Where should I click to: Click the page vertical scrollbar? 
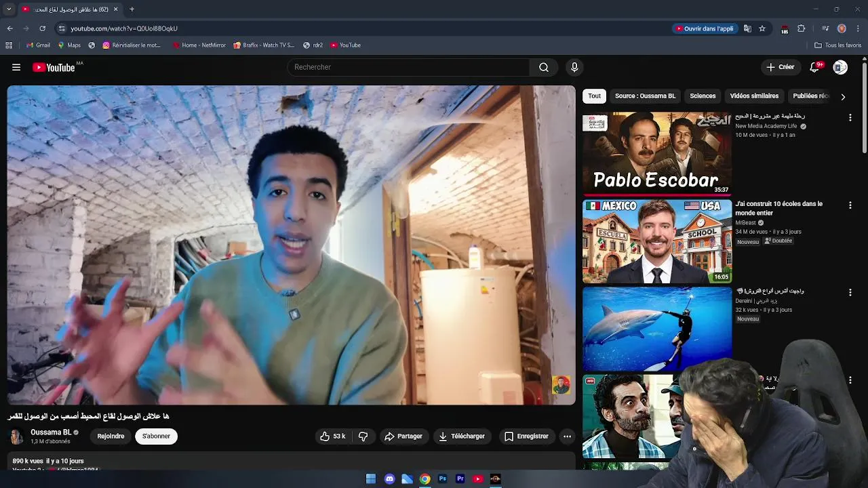tap(864, 108)
